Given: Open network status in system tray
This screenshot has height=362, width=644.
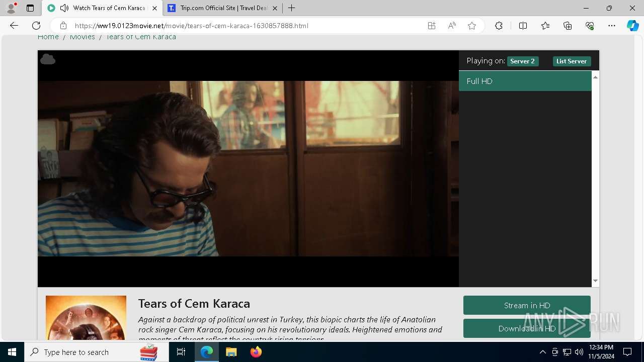Looking at the screenshot, I should [567, 352].
